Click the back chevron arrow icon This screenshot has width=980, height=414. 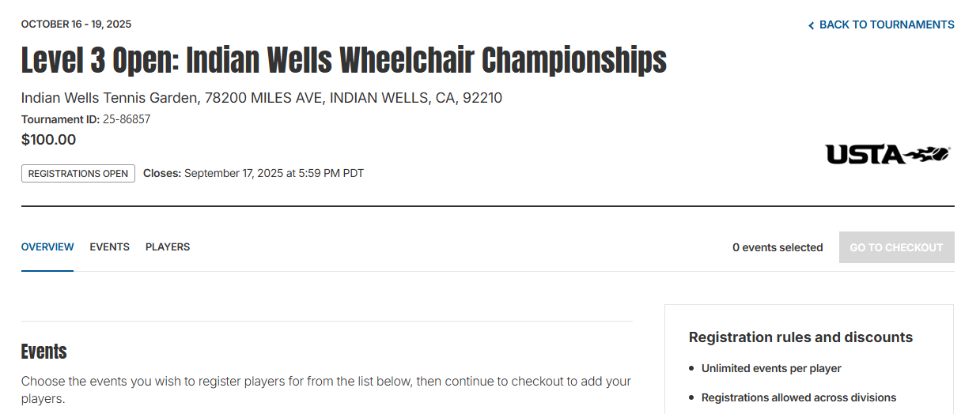point(811,25)
